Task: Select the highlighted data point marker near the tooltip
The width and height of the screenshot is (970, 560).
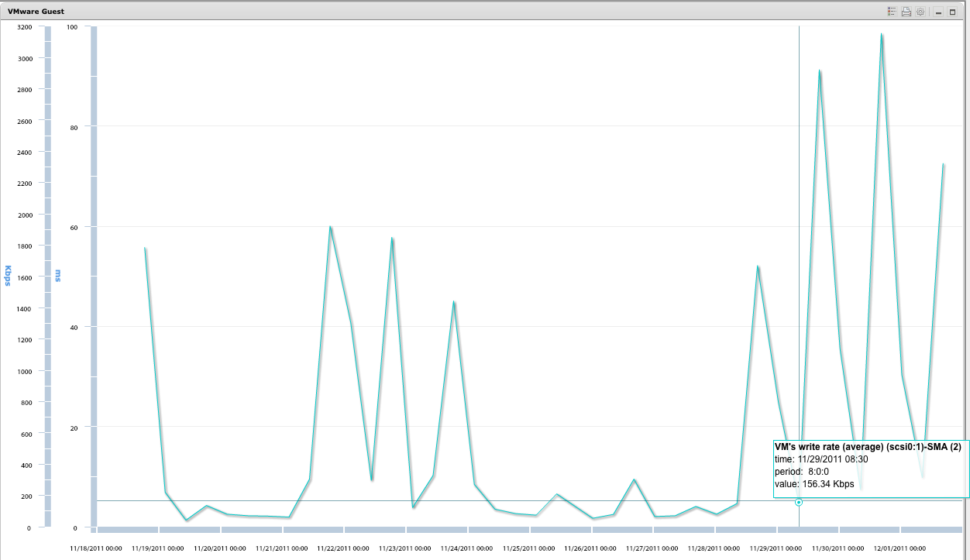Action: click(x=797, y=502)
